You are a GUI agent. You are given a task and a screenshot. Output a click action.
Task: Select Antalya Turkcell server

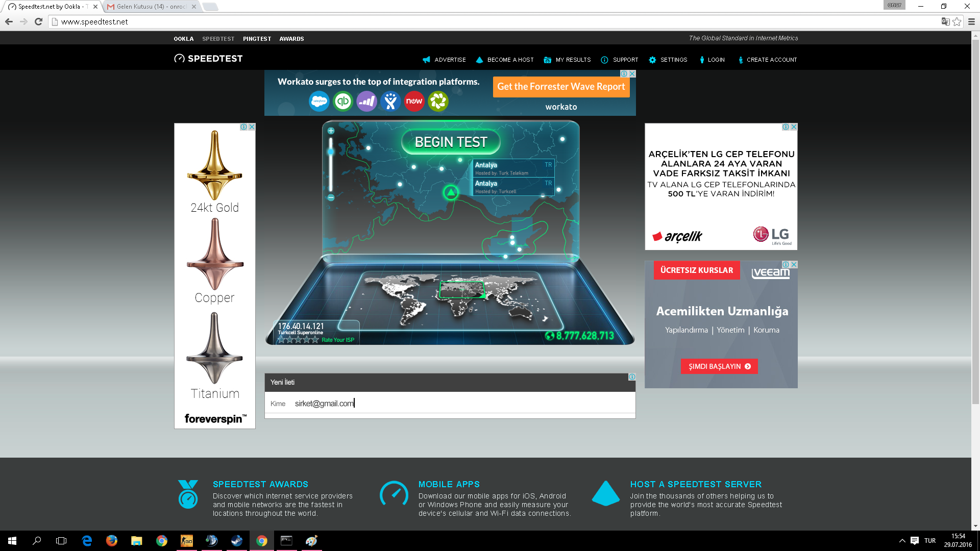pos(512,186)
